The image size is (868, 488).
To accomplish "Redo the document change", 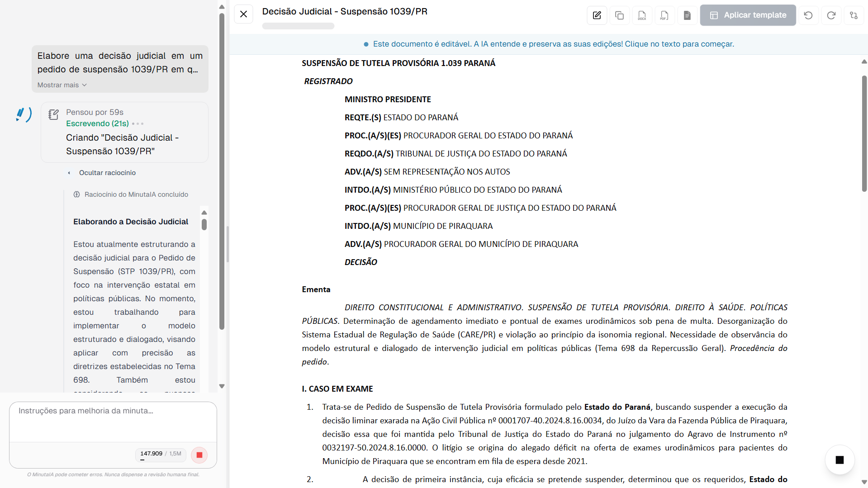I will coord(831,15).
